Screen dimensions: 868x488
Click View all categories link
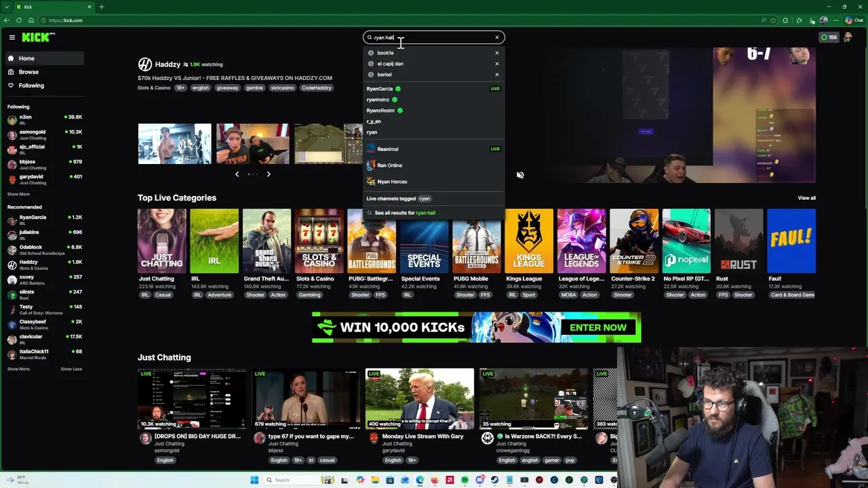[x=806, y=198]
